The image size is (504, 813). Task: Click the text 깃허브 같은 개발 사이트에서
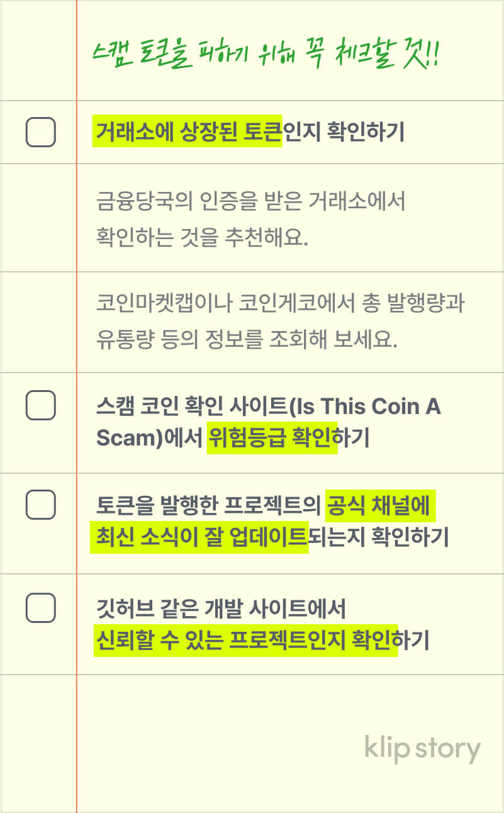pos(220,608)
